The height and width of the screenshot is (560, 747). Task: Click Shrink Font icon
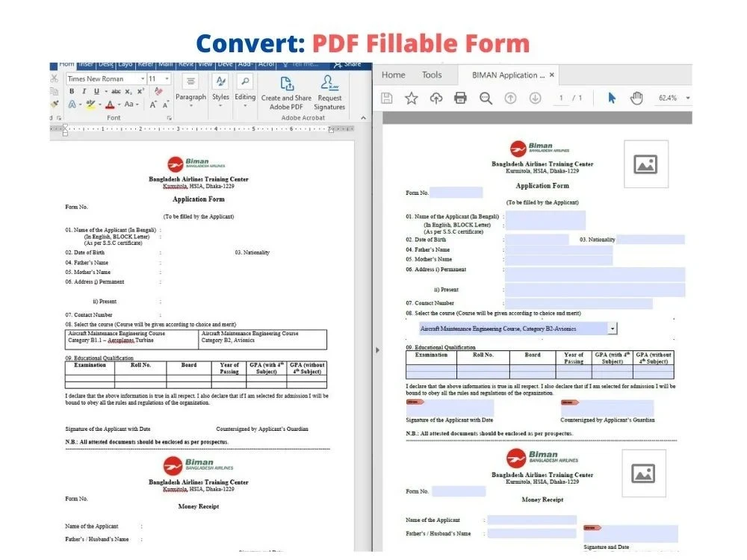(x=165, y=105)
